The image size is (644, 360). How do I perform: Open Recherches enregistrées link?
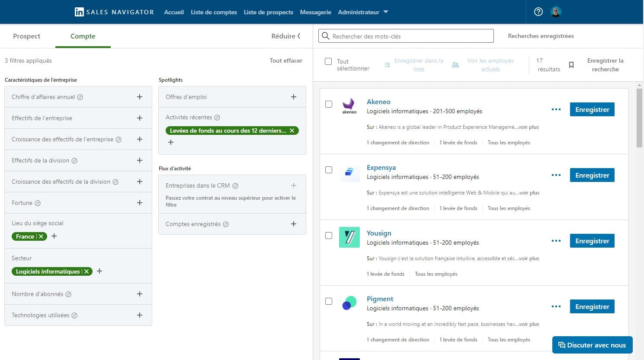pos(541,36)
